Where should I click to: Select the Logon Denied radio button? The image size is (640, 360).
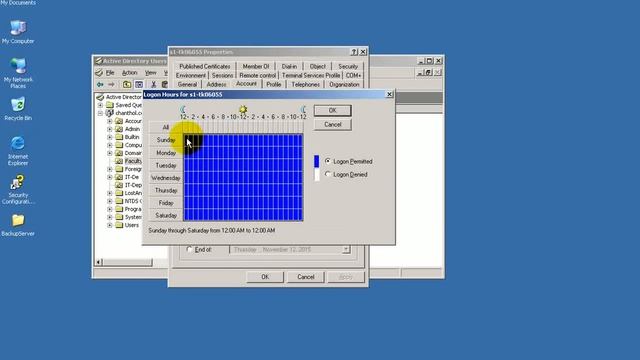[328, 174]
